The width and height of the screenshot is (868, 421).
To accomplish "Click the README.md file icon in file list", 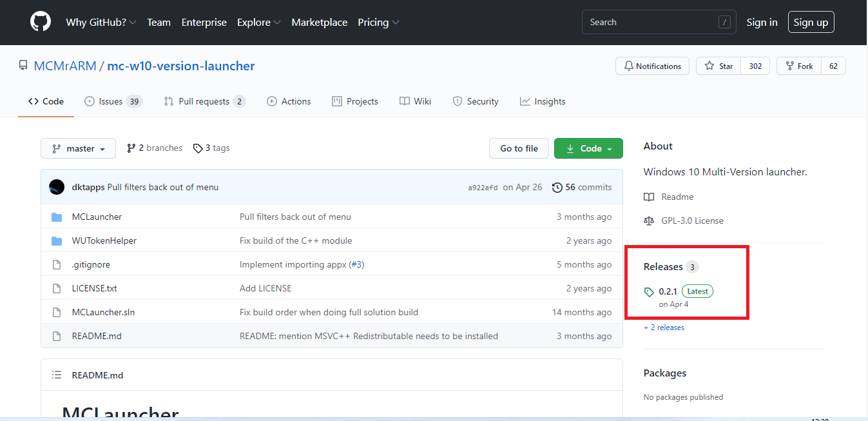I will 57,336.
